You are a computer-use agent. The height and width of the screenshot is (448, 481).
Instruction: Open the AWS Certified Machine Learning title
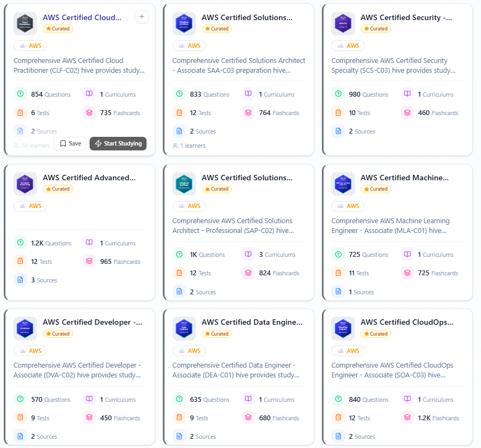[x=404, y=178]
